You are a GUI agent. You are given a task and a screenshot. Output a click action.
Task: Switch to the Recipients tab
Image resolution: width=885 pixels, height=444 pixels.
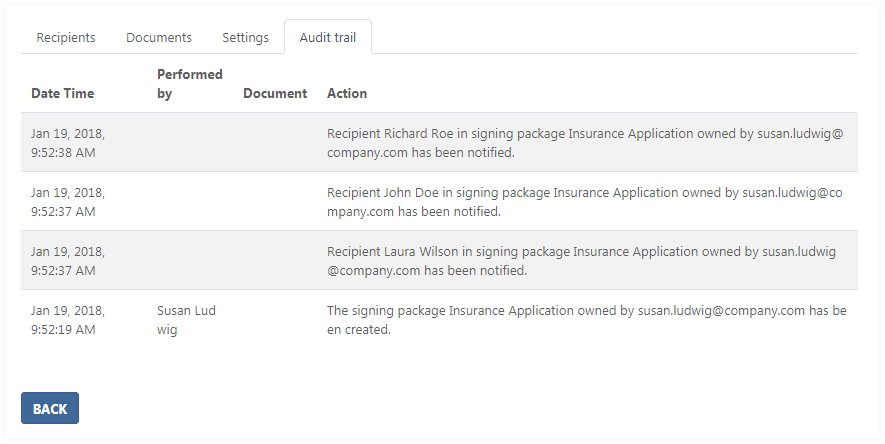coord(66,37)
